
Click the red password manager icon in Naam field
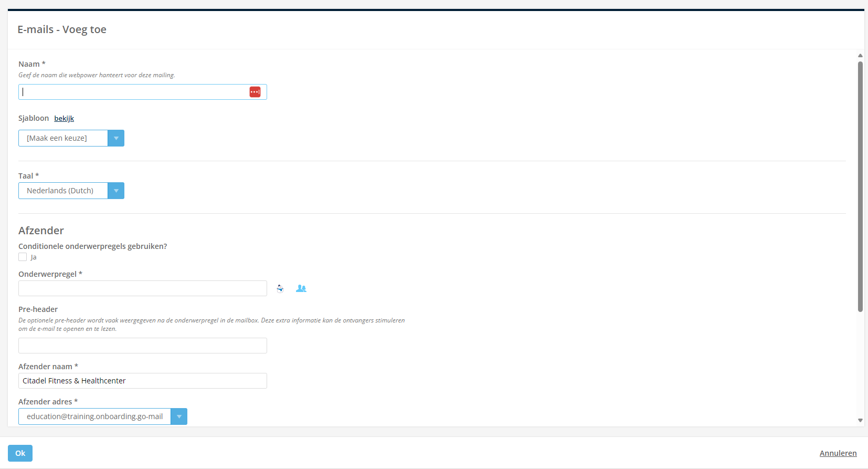click(x=255, y=92)
